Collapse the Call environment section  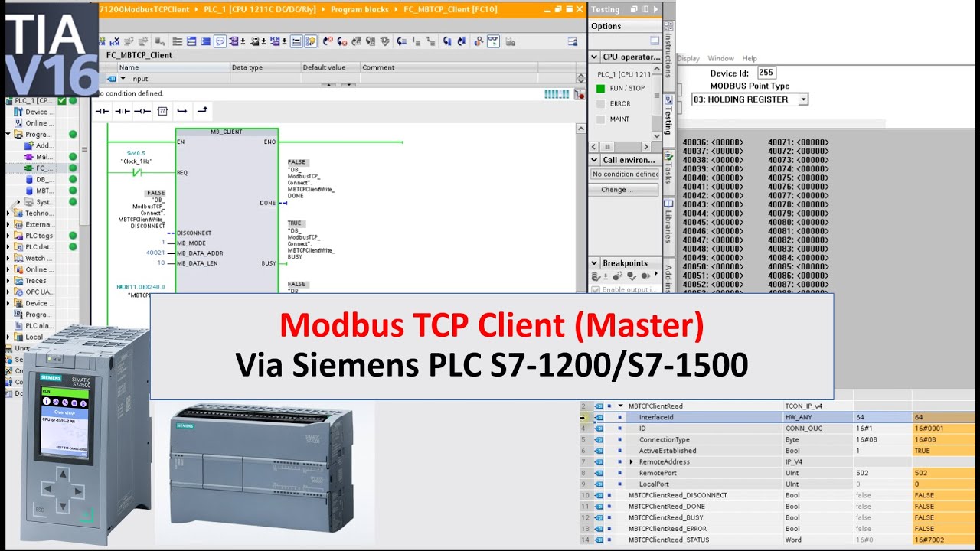[x=595, y=160]
